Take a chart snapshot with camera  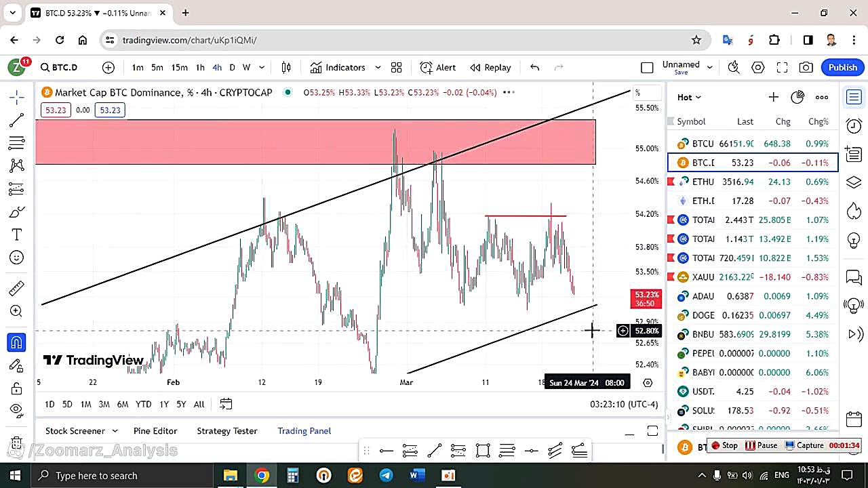point(806,67)
